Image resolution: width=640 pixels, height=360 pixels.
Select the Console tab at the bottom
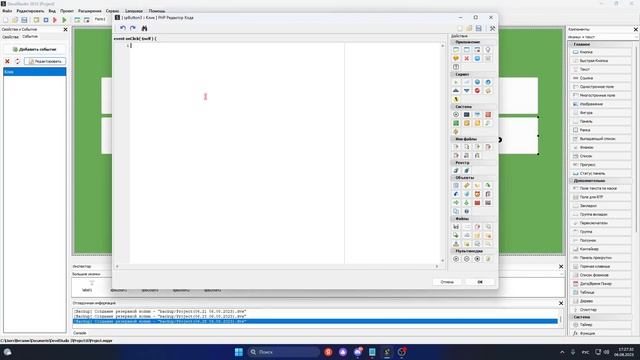point(80,333)
